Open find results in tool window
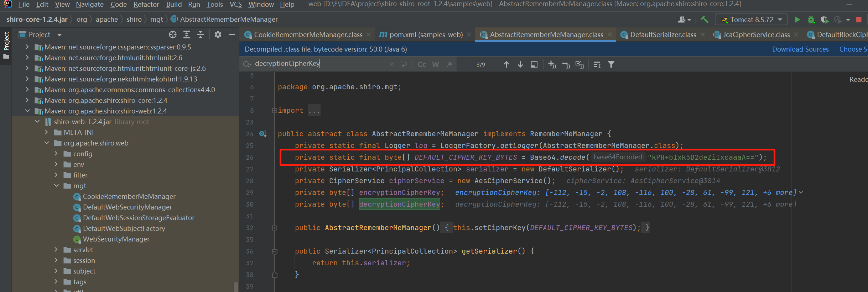The width and height of the screenshot is (868, 292). point(597,64)
